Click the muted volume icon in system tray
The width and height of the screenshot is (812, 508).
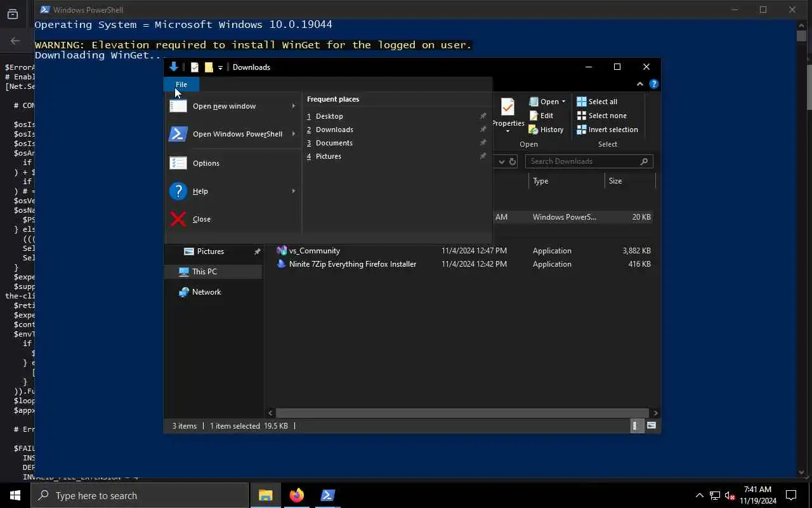pyautogui.click(x=730, y=496)
